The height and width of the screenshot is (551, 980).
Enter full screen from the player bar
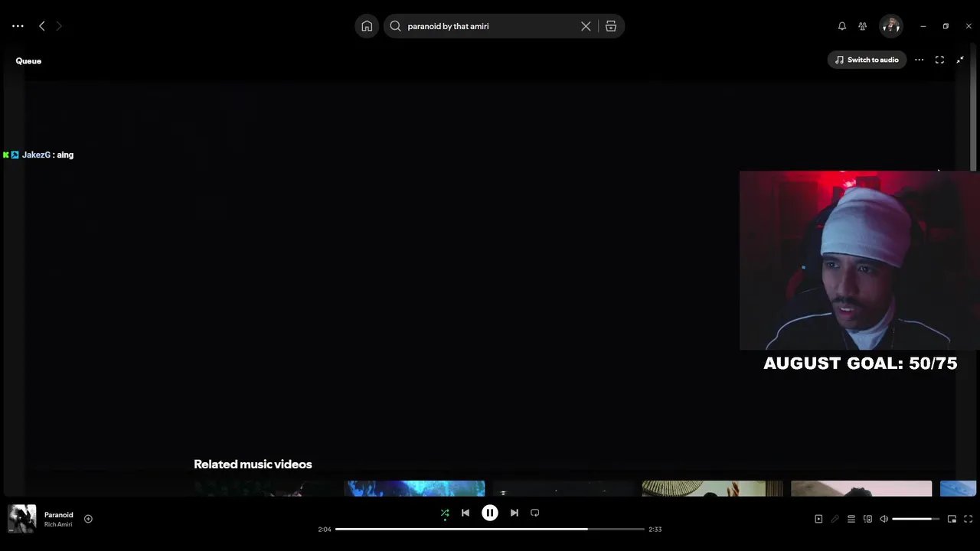click(x=969, y=519)
